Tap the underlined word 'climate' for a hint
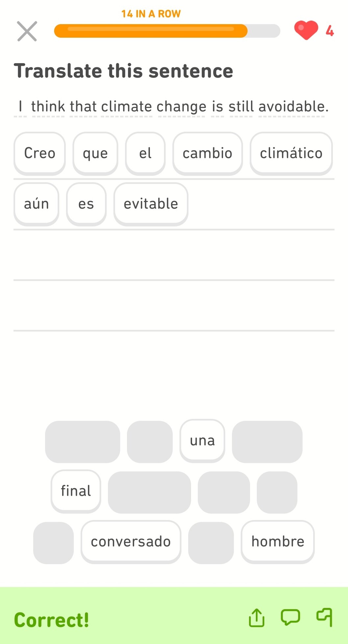348x644 pixels. coord(127,107)
